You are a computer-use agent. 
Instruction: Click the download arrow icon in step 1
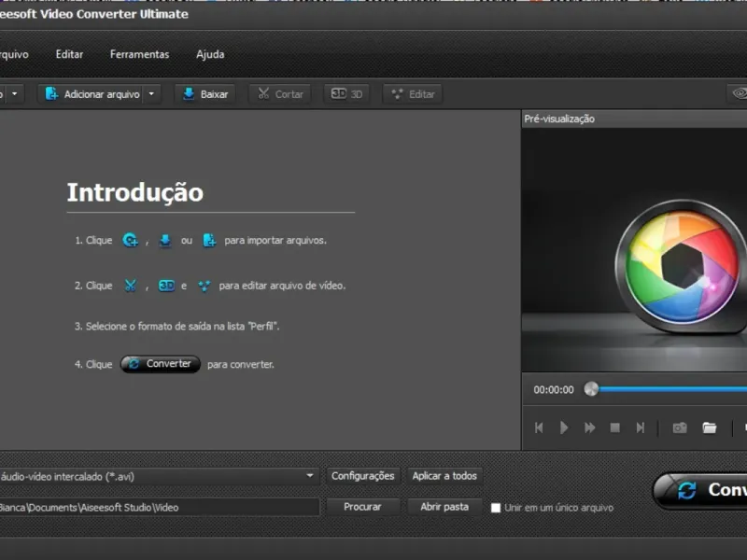click(165, 241)
